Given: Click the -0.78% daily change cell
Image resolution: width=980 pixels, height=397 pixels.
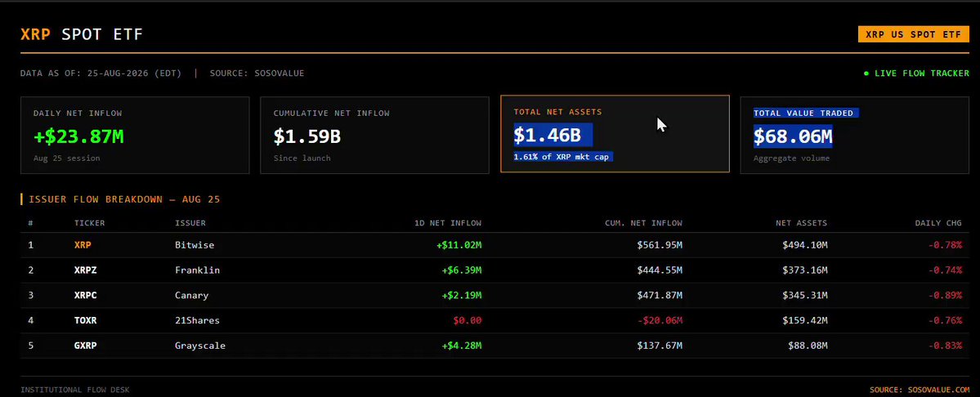Looking at the screenshot, I should tap(945, 245).
